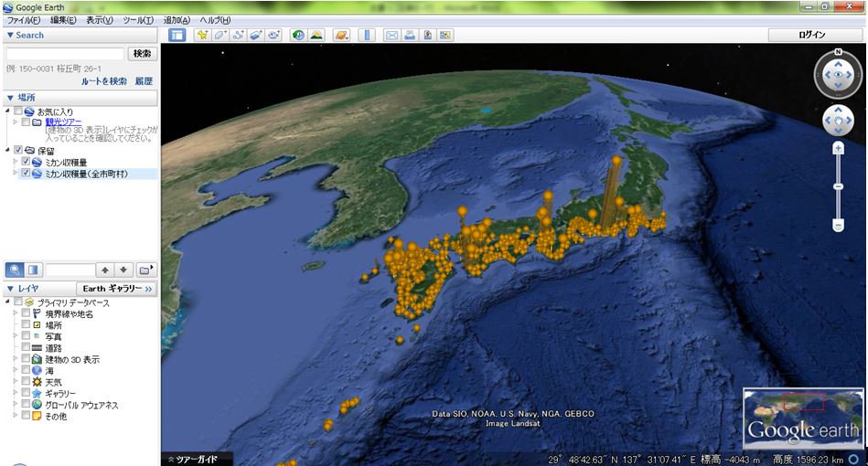868x466 pixels.
Task: Click the move down arrow in Places panel
Action: pyautogui.click(x=123, y=270)
